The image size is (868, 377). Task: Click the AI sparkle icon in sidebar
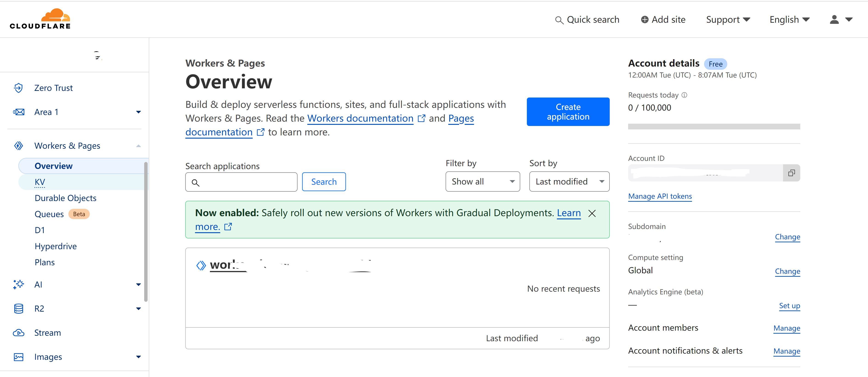click(x=19, y=284)
